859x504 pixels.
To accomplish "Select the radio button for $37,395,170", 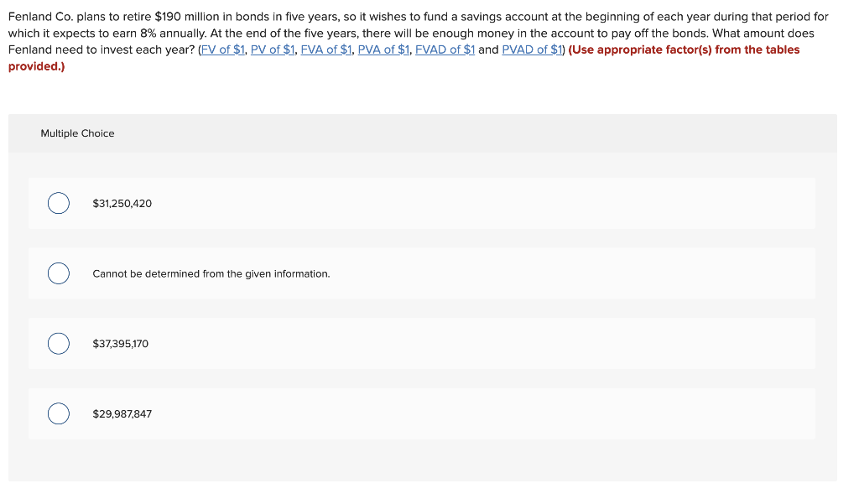I will coord(59,344).
